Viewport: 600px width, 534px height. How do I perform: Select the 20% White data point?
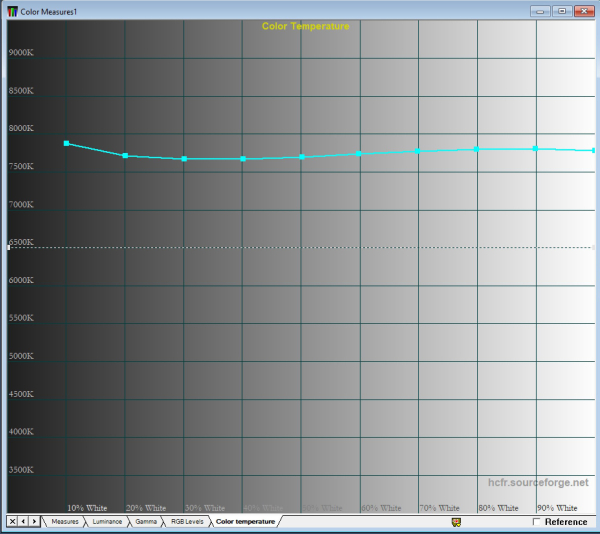[125, 156]
